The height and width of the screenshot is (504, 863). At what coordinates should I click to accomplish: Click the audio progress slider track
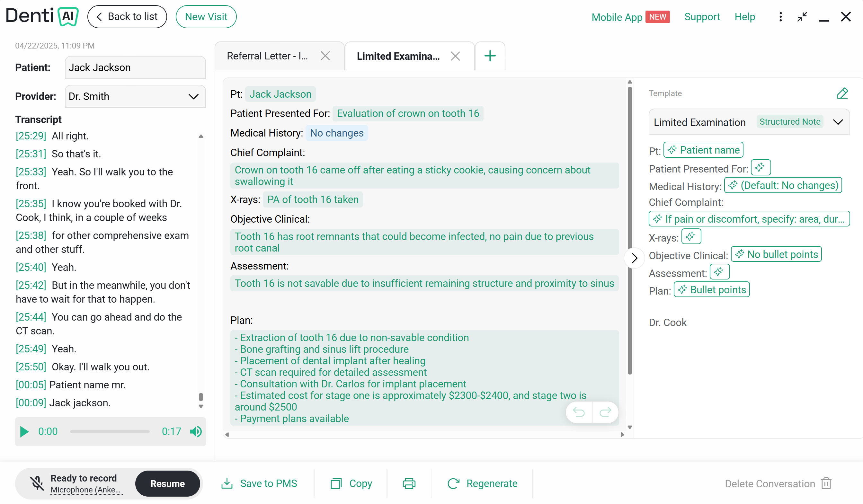coord(110,431)
